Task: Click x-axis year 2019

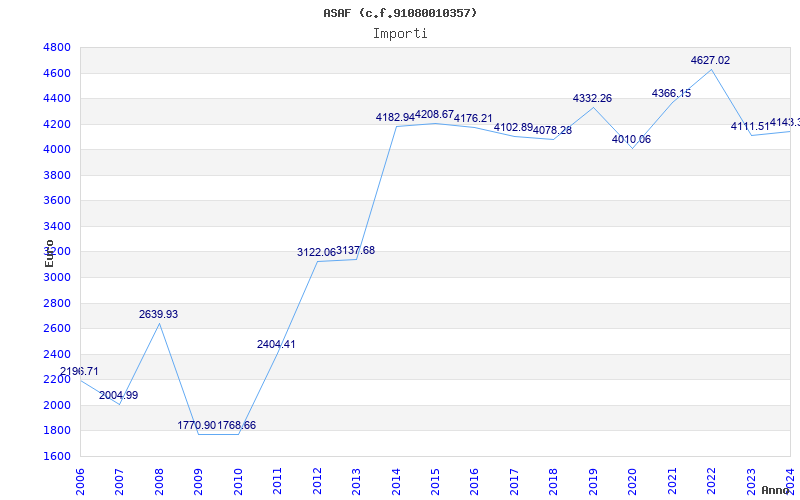Action: click(593, 482)
